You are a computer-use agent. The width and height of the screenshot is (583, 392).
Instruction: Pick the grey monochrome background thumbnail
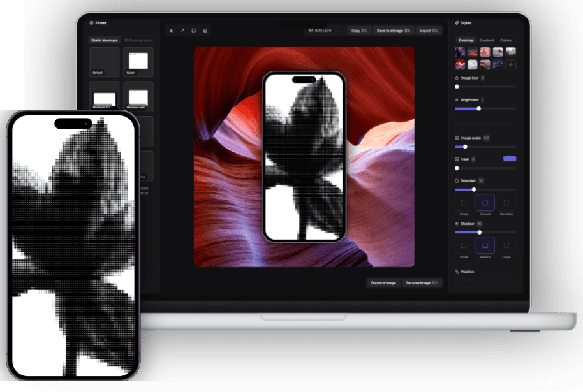(511, 52)
